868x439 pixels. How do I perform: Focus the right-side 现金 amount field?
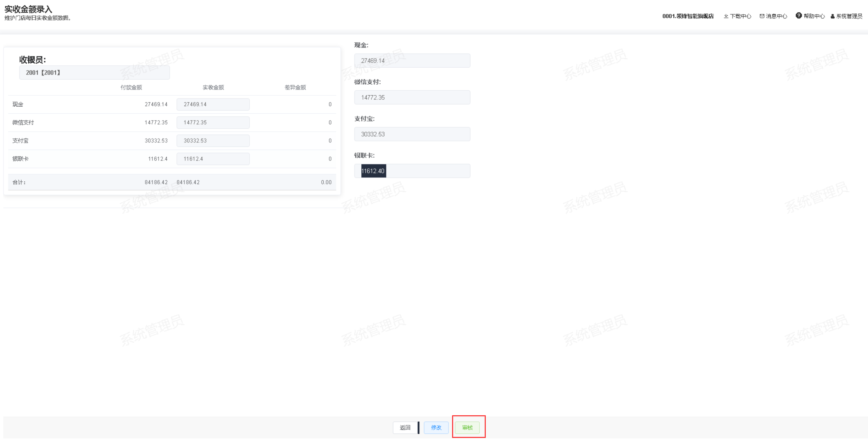(412, 61)
